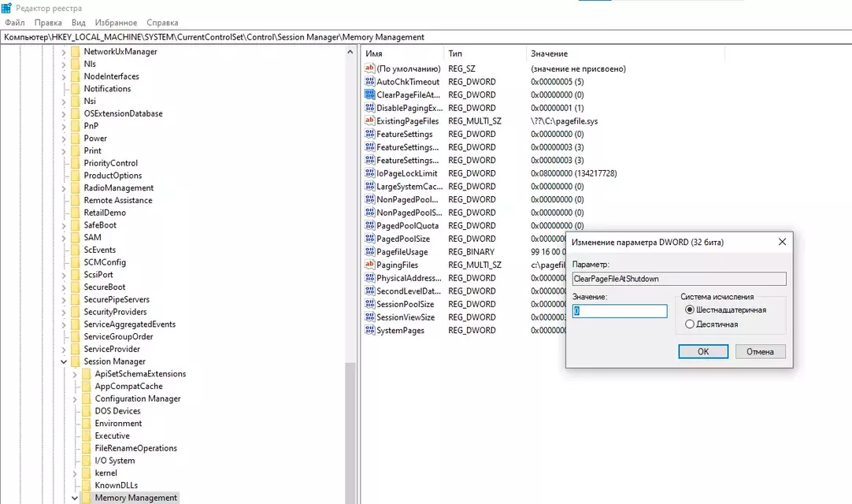This screenshot has width=852, height=504.
Task: Click the 0x08000000 (134217728) value
Action: tap(574, 173)
